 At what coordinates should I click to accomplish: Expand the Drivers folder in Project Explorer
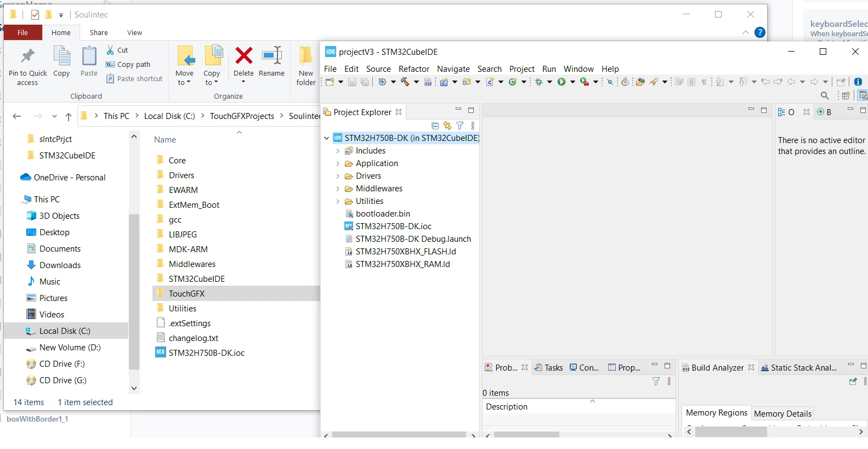338,176
